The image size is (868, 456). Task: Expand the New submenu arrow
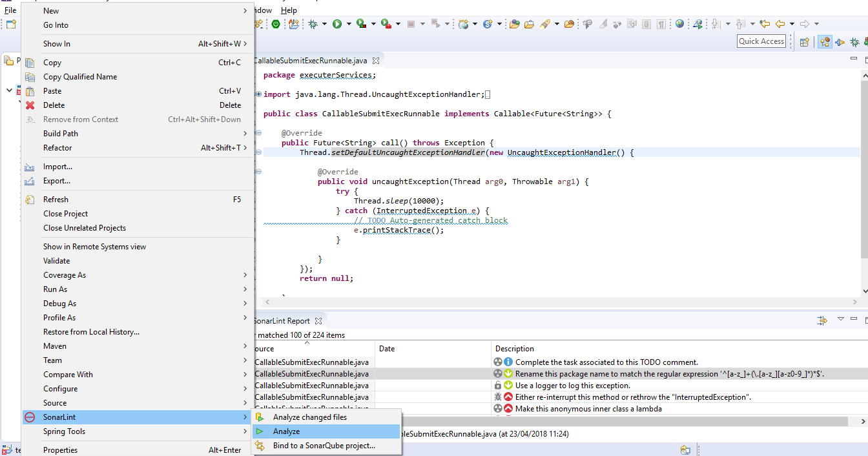245,11
